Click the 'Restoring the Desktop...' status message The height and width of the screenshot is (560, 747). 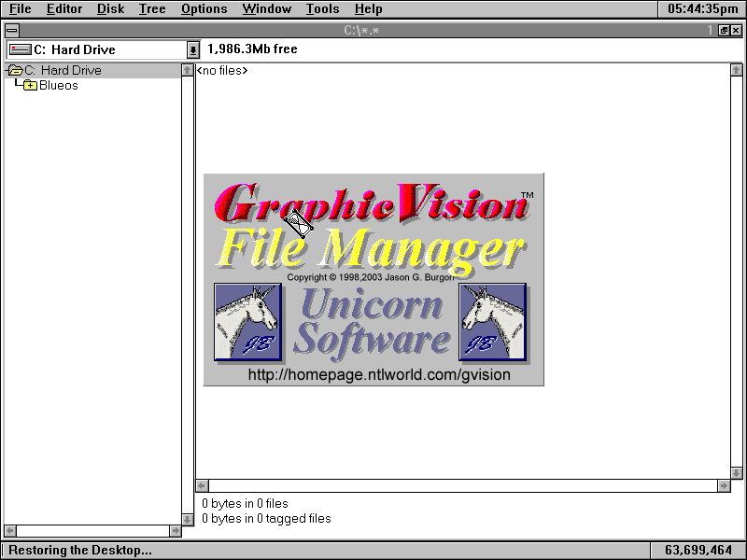point(80,551)
